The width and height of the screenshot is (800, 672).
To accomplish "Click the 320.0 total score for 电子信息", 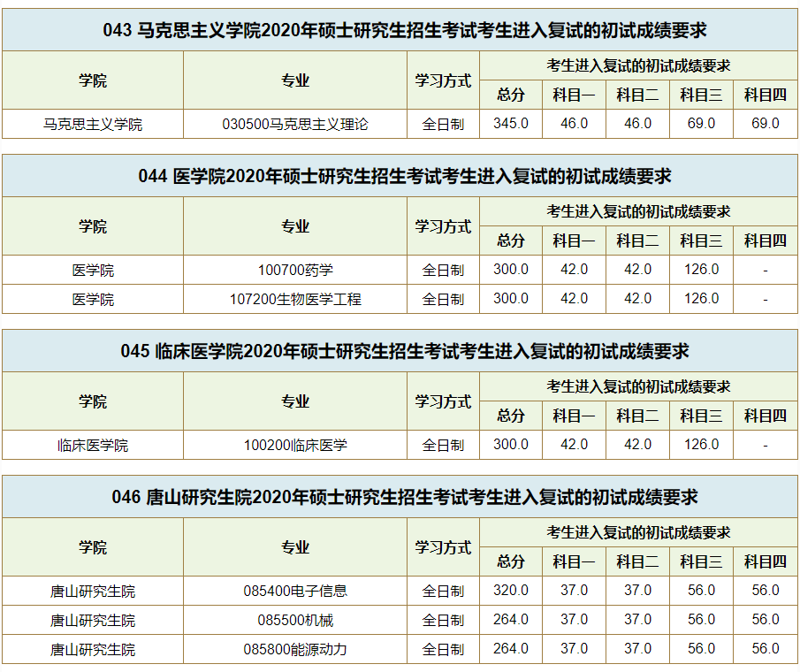I will coord(510,591).
